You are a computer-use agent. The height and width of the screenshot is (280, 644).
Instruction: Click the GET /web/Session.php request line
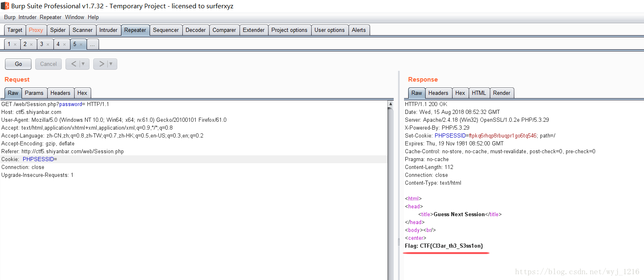(55, 104)
